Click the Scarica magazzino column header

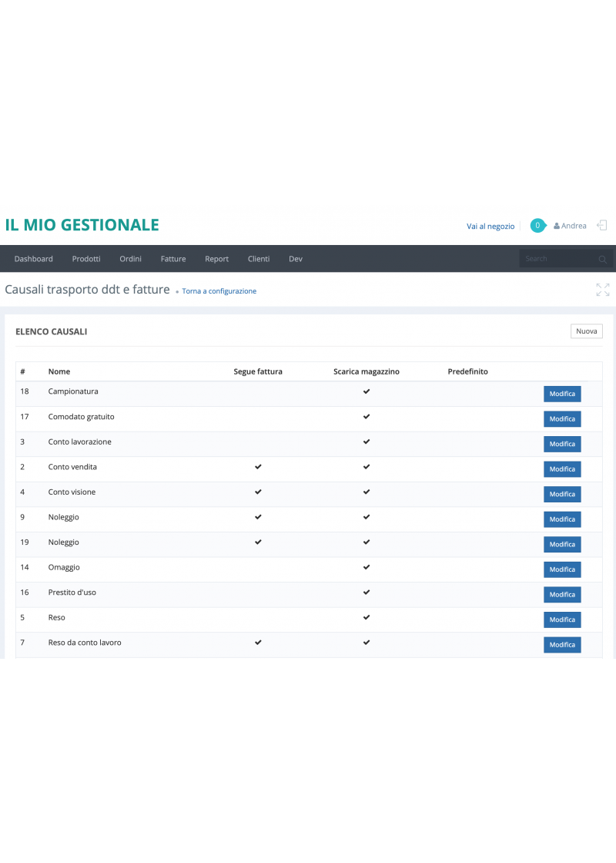(367, 371)
